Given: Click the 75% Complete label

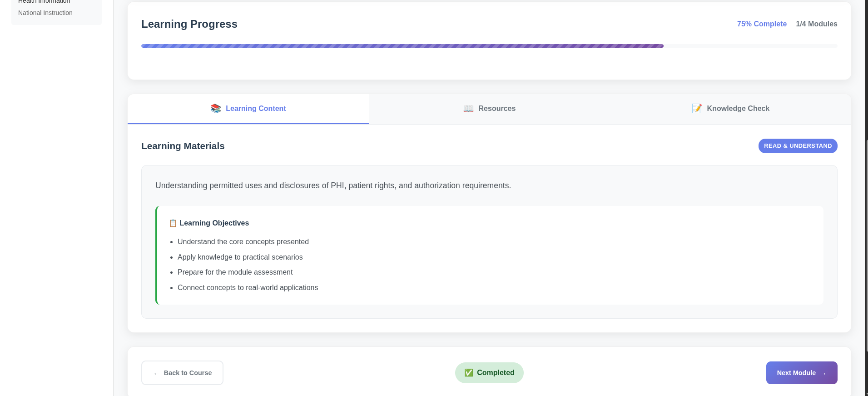Looking at the screenshot, I should [762, 24].
